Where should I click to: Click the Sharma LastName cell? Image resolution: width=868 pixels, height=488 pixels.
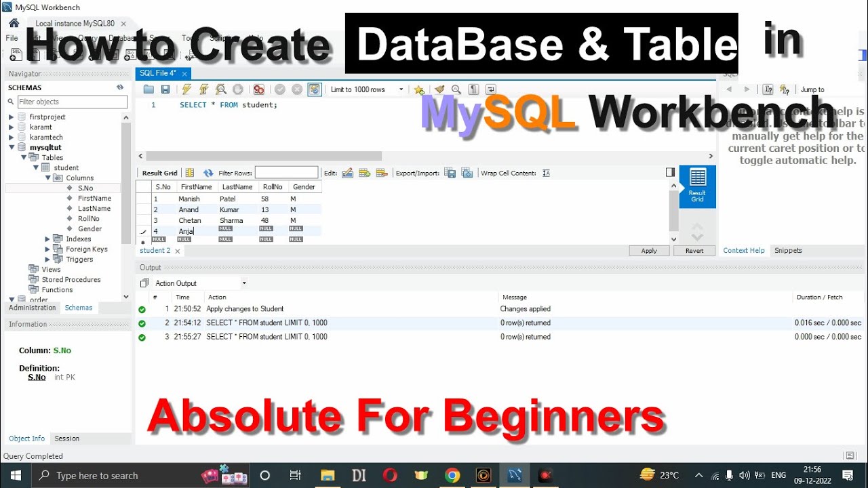click(237, 220)
